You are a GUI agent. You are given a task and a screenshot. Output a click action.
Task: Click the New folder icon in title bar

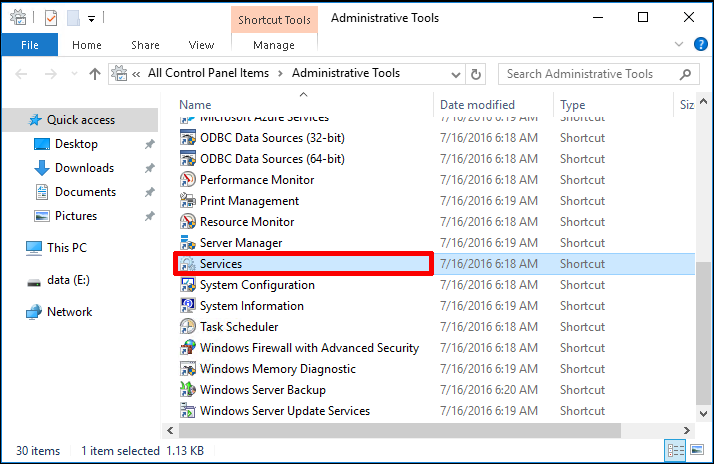point(73,18)
